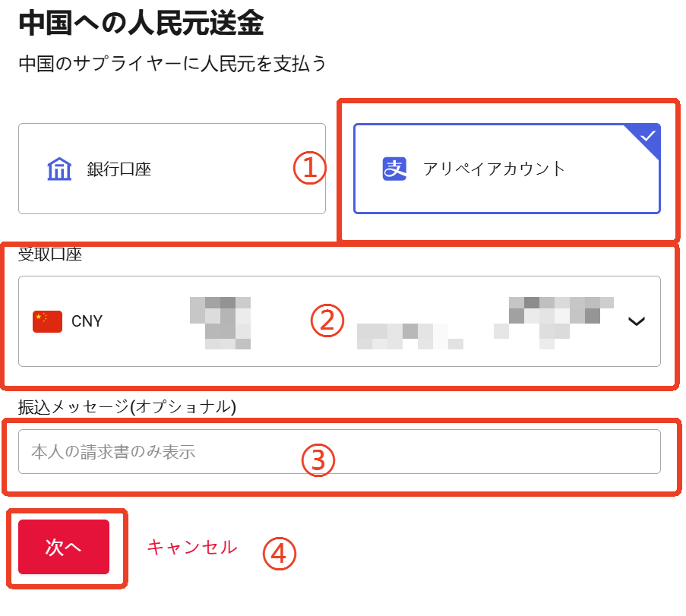
Task: Click the circled number 1 annotation
Action: pyautogui.click(x=310, y=168)
